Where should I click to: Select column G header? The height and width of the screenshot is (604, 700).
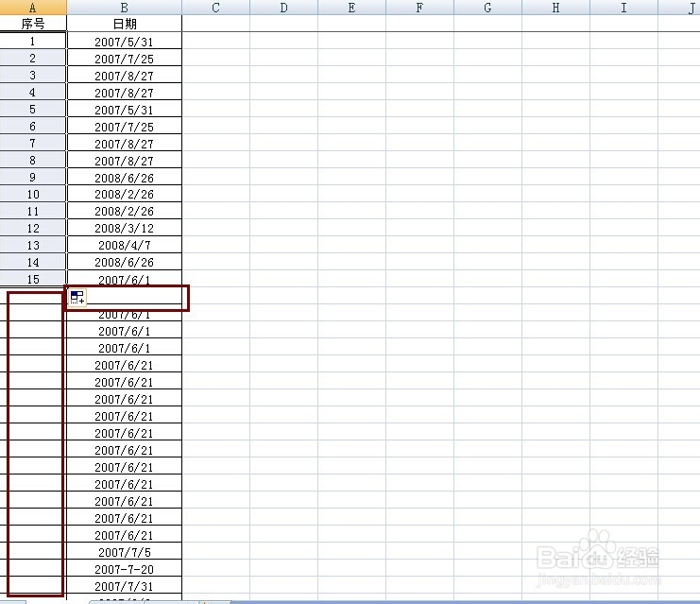point(488,8)
